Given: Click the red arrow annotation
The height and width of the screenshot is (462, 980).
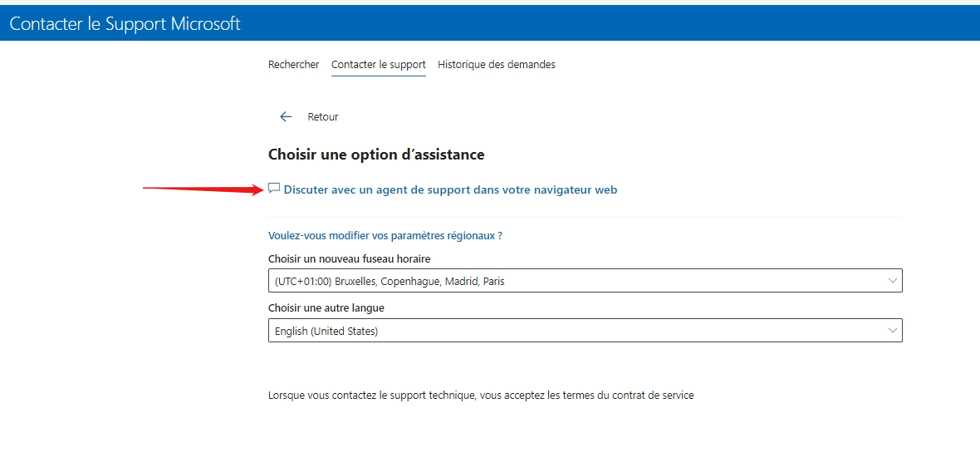Looking at the screenshot, I should 203,189.
